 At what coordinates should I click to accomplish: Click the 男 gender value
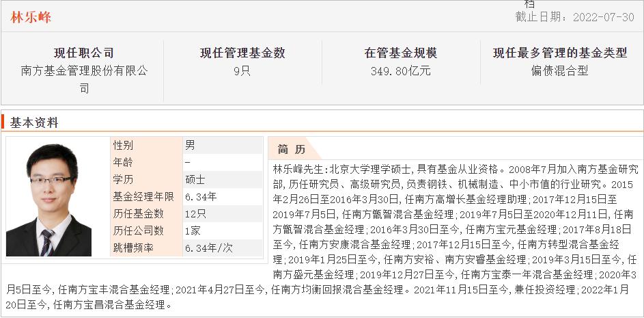coord(190,145)
